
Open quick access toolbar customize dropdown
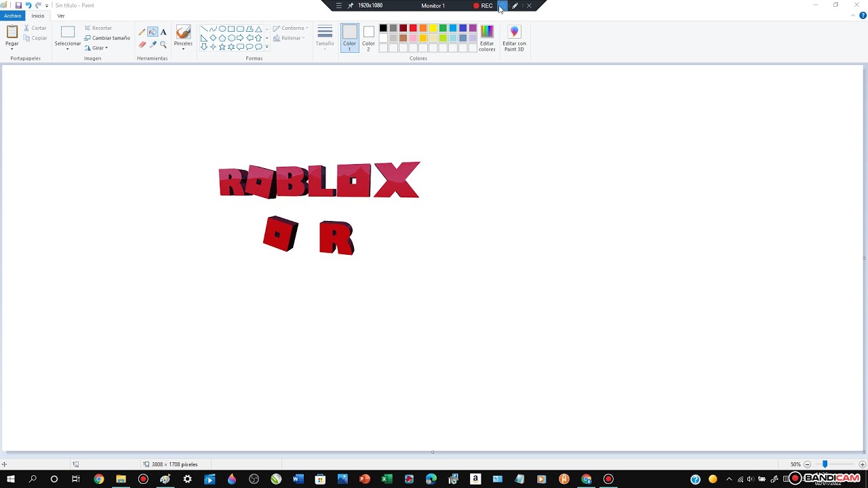pos(47,5)
